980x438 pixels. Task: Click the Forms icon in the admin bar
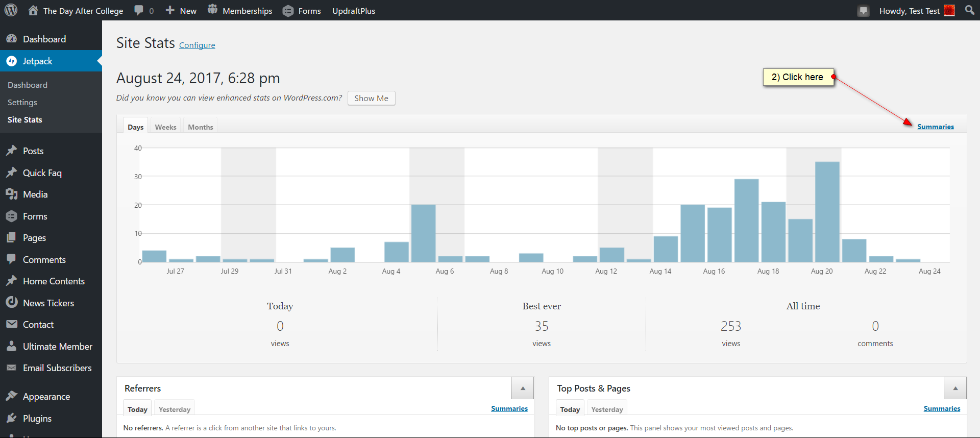[288, 11]
